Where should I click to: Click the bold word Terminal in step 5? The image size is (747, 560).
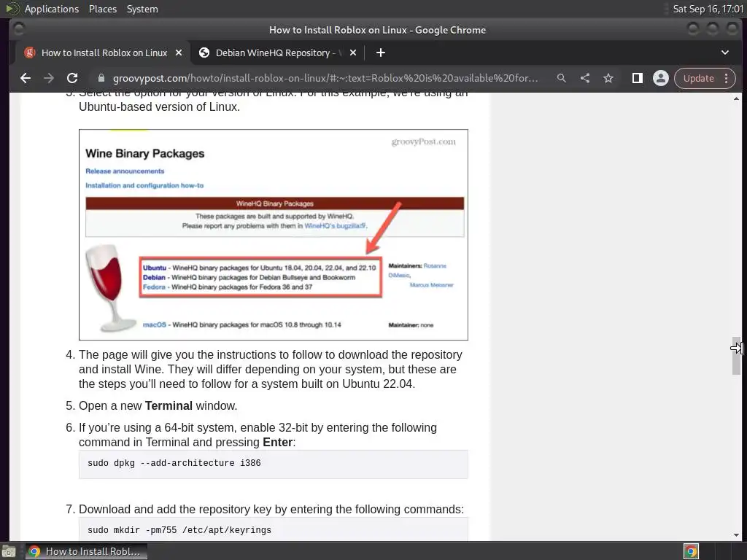click(169, 405)
